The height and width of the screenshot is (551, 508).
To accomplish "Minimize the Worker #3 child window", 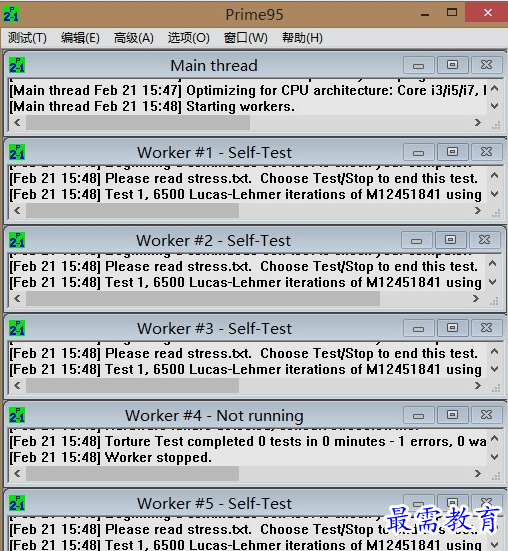I will click(418, 328).
